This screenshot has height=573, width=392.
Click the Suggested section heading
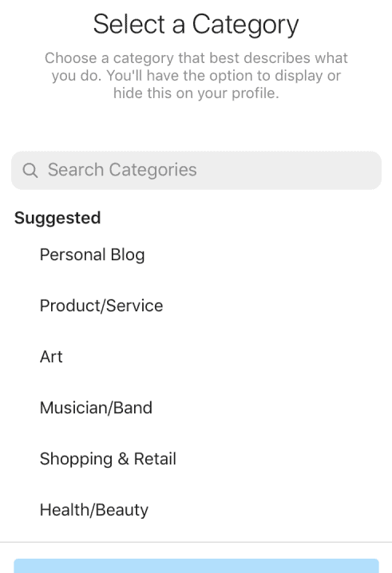(x=57, y=218)
